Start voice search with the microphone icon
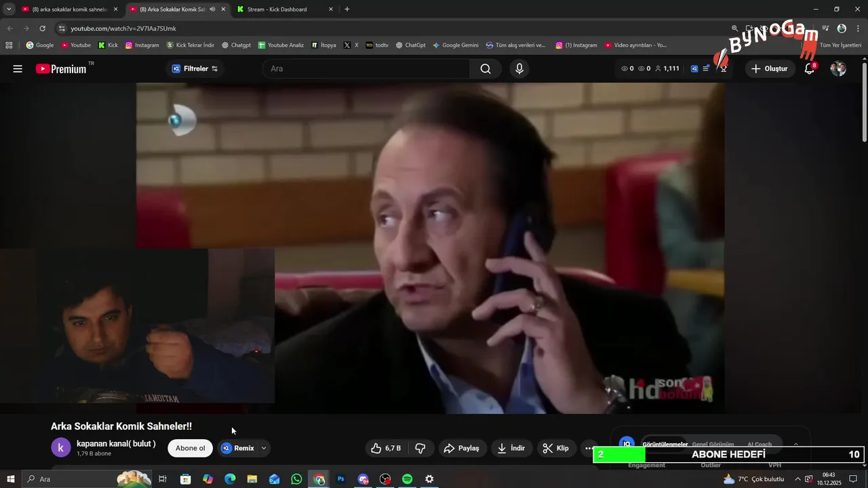The height and width of the screenshot is (488, 868). pos(519,68)
